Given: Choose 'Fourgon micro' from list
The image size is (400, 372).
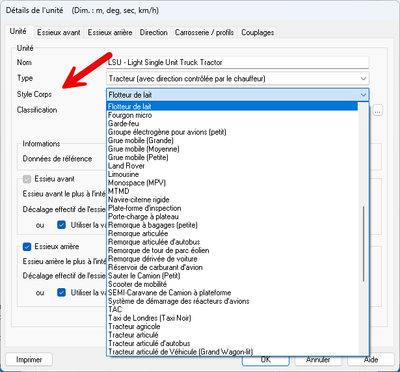Looking at the screenshot, I should [232, 115].
